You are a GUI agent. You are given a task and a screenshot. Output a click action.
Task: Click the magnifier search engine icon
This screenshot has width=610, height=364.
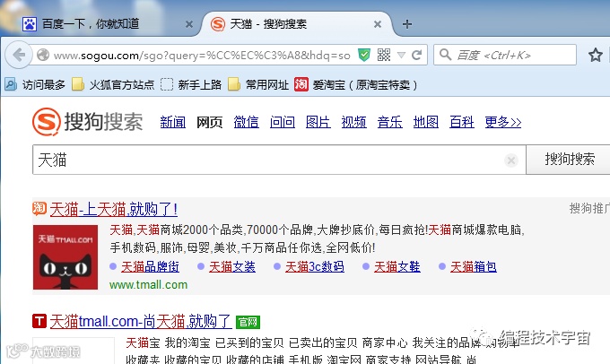pyautogui.click(x=446, y=55)
